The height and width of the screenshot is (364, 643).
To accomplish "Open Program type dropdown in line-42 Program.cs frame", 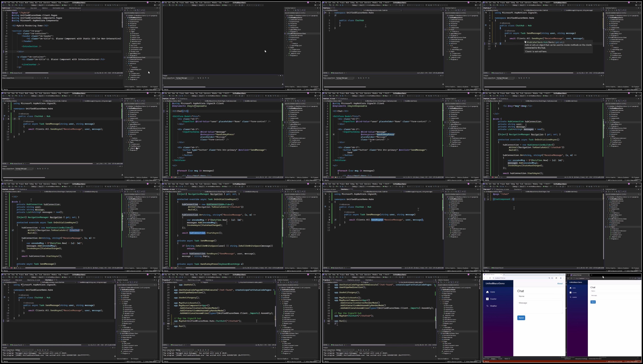I will point(379,282).
